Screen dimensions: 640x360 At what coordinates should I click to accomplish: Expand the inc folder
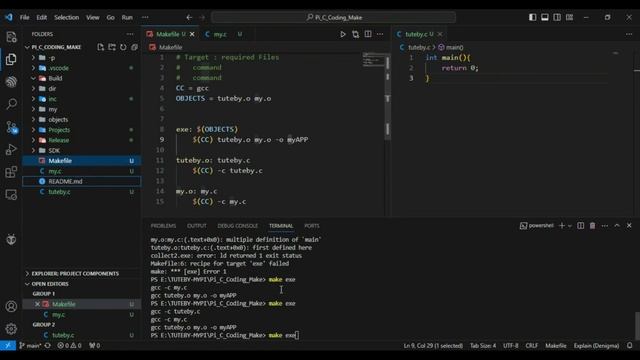82,99
